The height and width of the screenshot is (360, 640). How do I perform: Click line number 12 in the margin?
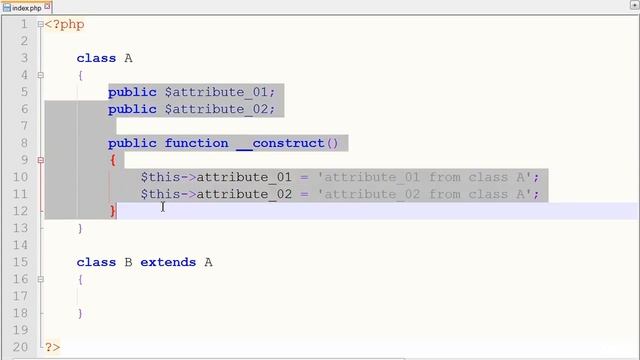coord(20,211)
